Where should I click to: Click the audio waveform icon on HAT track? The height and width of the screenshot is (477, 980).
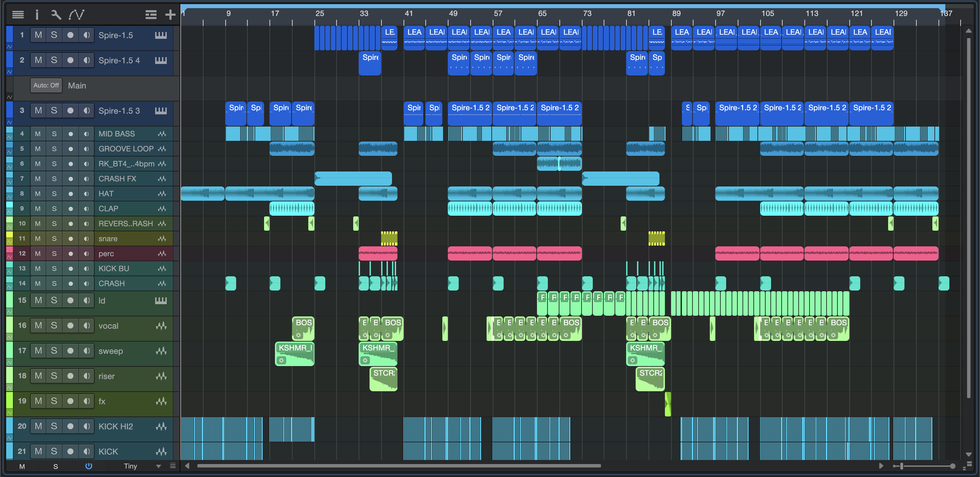click(162, 194)
